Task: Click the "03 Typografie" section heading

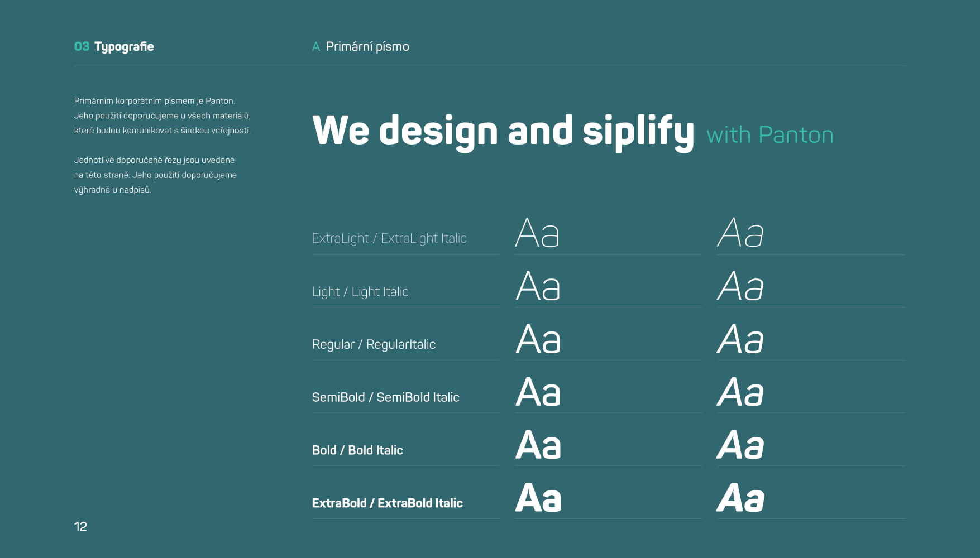Action: coord(114,47)
